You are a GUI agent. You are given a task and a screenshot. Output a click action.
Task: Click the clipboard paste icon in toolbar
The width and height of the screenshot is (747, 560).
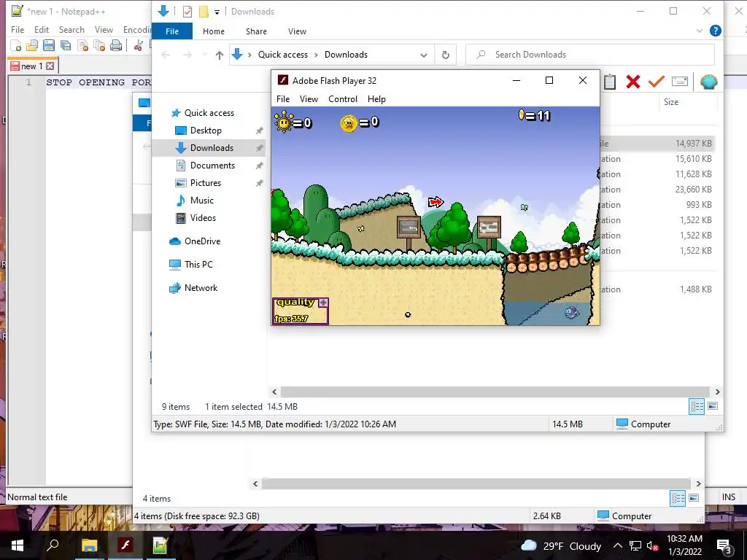click(x=610, y=82)
